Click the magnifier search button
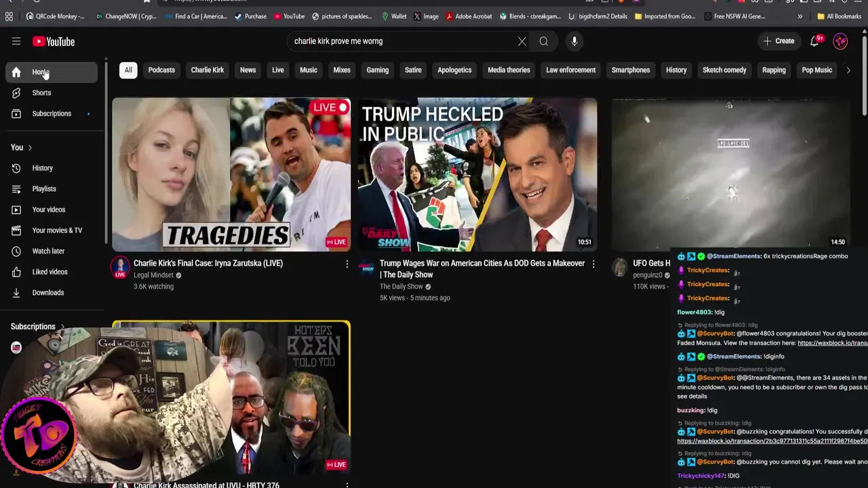Viewport: 868px width, 488px height. pos(544,41)
